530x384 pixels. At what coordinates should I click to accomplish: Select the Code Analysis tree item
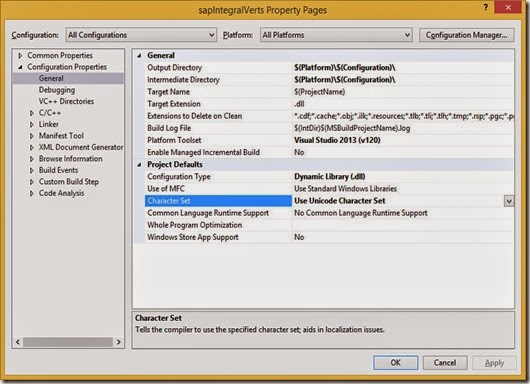click(x=61, y=193)
